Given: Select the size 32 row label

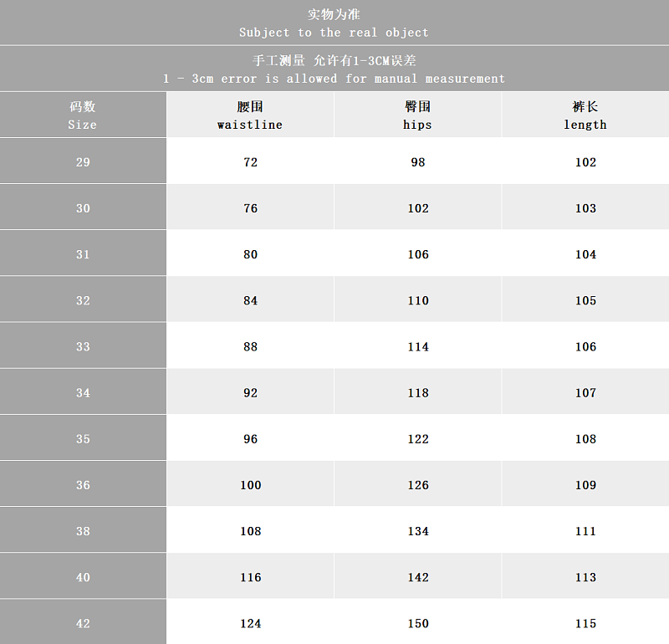Looking at the screenshot, I should [83, 299].
